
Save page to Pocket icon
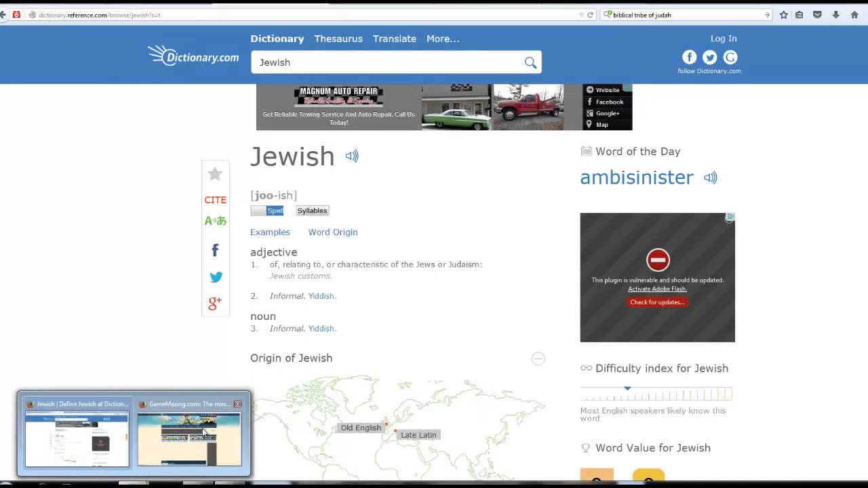[817, 15]
